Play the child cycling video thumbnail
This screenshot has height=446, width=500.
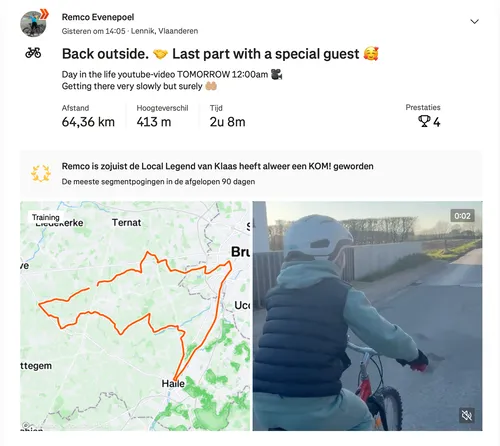[x=367, y=316]
